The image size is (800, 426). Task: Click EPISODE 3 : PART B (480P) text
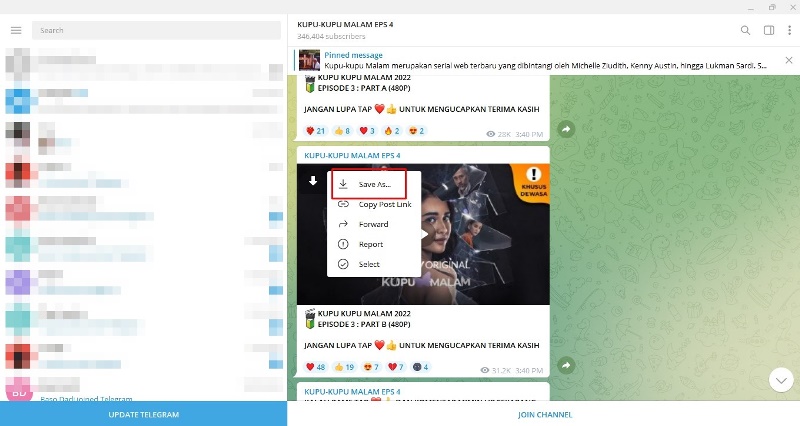(x=364, y=324)
